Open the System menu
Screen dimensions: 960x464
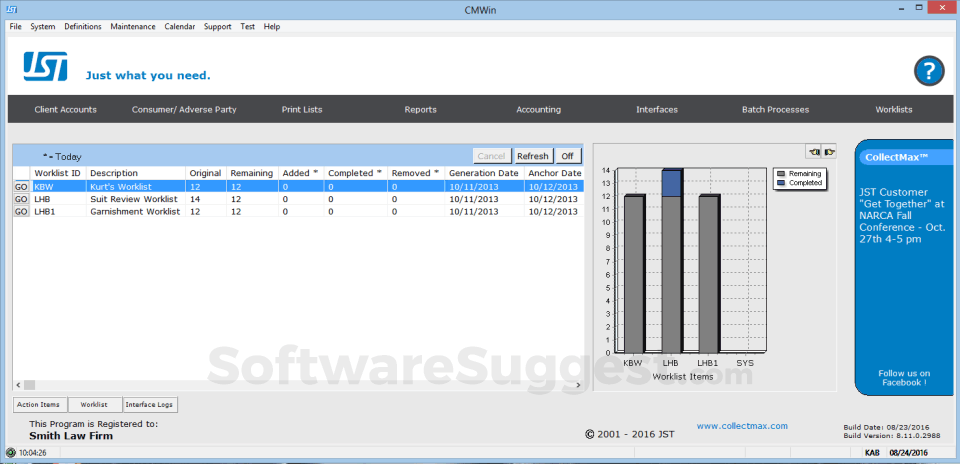click(43, 26)
